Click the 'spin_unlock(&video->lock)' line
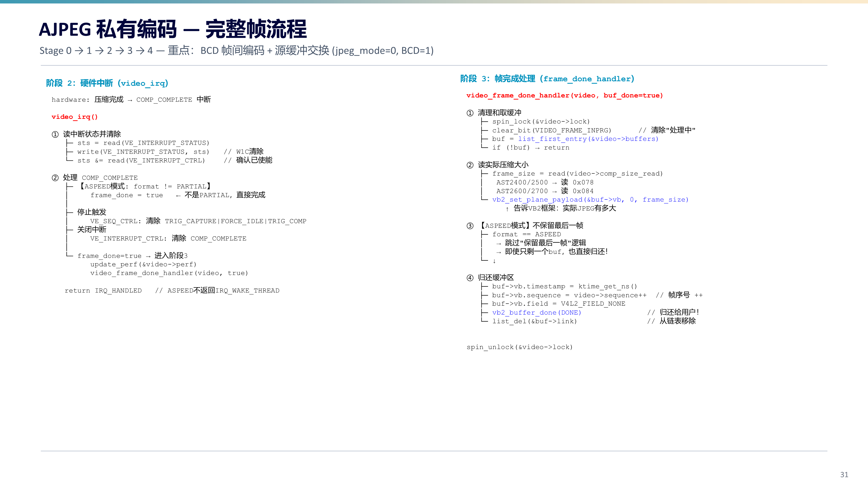The height and width of the screenshot is (488, 868). (519, 347)
